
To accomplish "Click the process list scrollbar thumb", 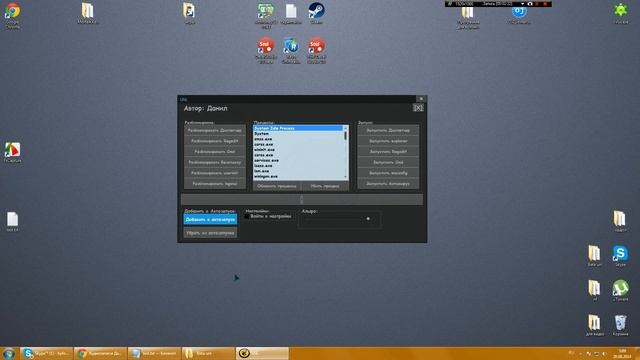I will [x=346, y=135].
